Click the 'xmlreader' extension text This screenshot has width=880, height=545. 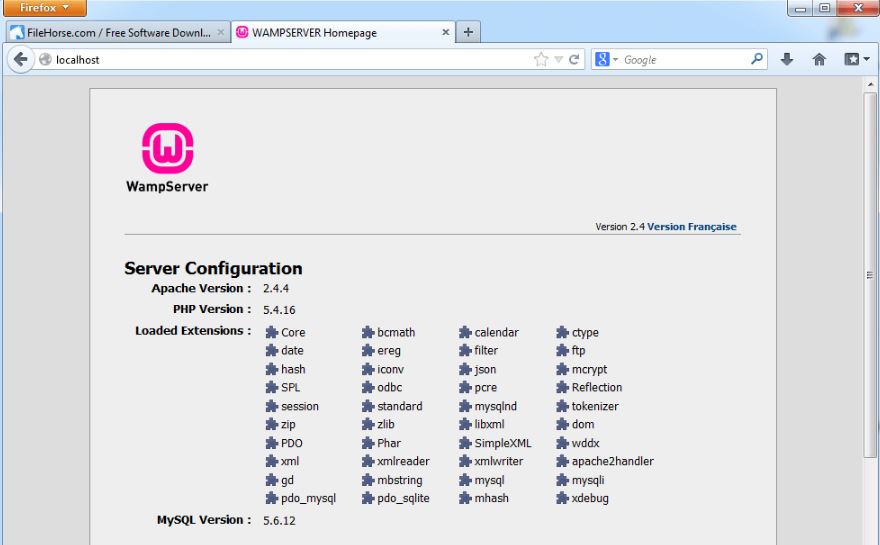pyautogui.click(x=403, y=461)
